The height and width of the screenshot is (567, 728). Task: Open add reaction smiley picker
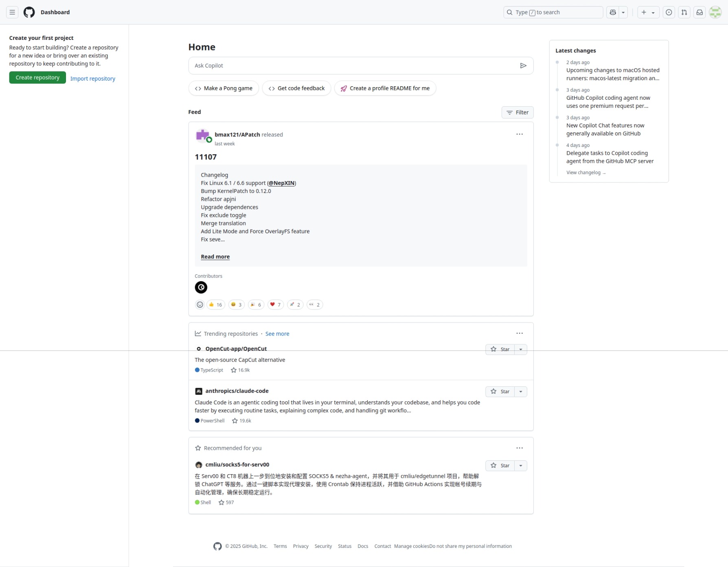200,304
